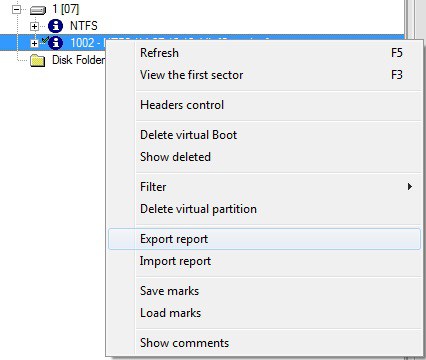Click the yellow Disk Folder icon
The image size is (426, 360).
(37, 60)
